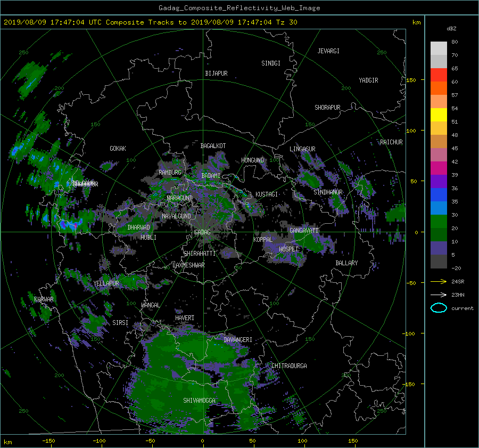The image size is (479, 448).
Task: Click the BAGALKOT city label
Action: click(213, 146)
